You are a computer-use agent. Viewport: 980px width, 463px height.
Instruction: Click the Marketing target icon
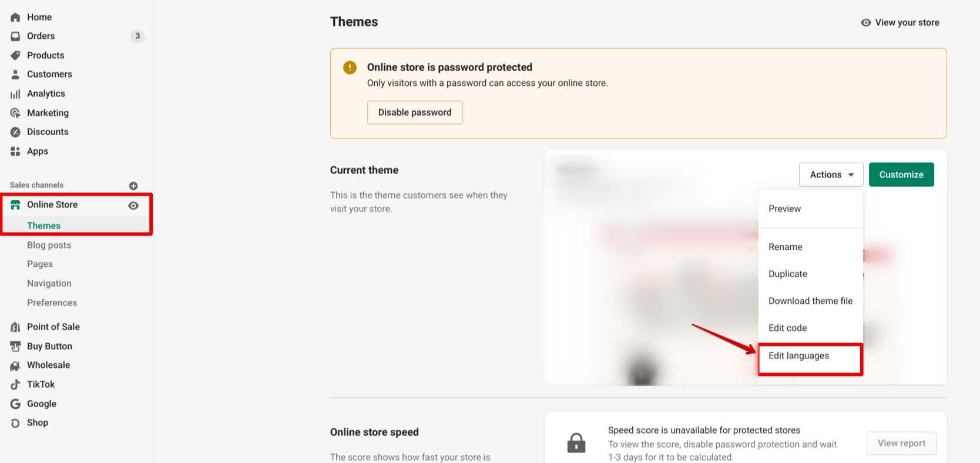click(x=15, y=113)
